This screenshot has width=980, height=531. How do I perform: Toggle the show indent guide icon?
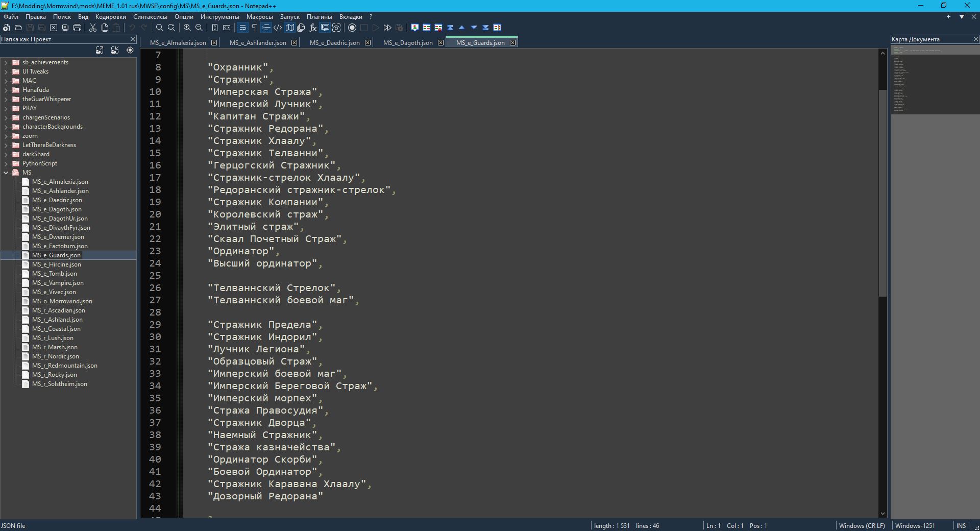[x=266, y=28]
